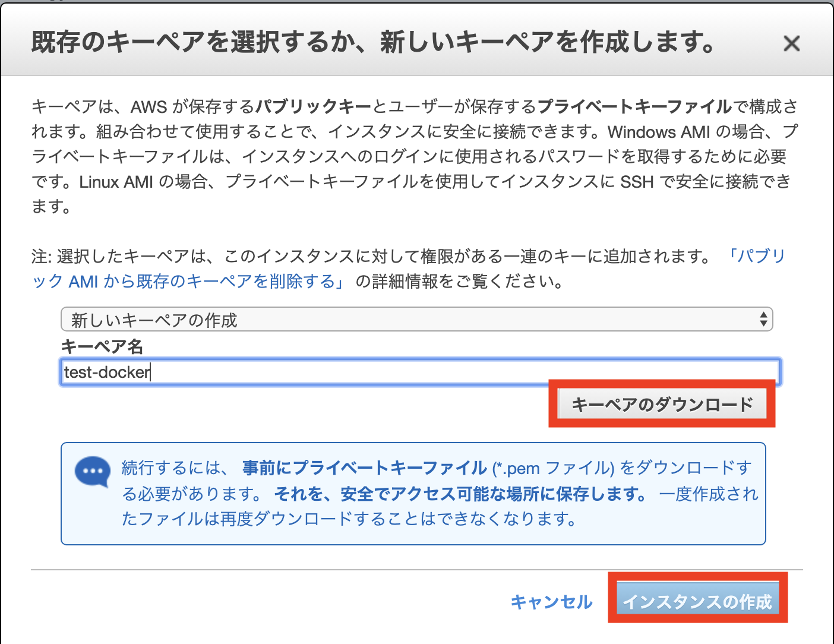This screenshot has width=834, height=644.
Task: Click the bold text それを、安全でアクセス可能な場所に保存します。
Action: 462,494
